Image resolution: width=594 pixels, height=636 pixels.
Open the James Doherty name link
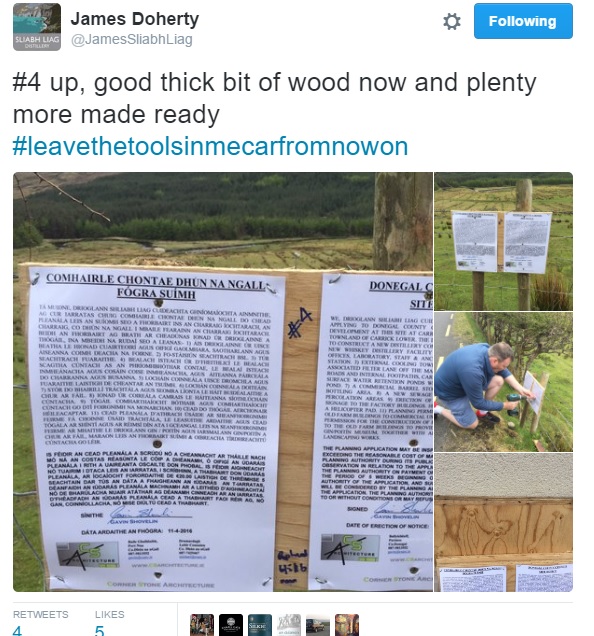click(x=135, y=19)
